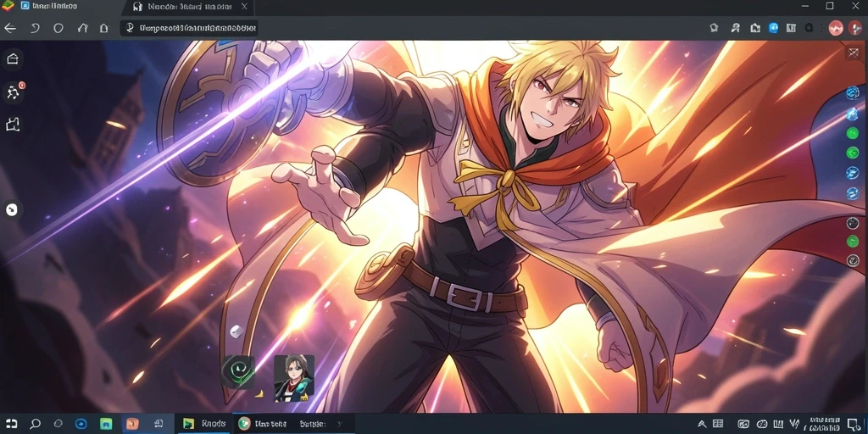Click the round white button on left edge
Screen dimensions: 868x434
pyautogui.click(x=12, y=210)
